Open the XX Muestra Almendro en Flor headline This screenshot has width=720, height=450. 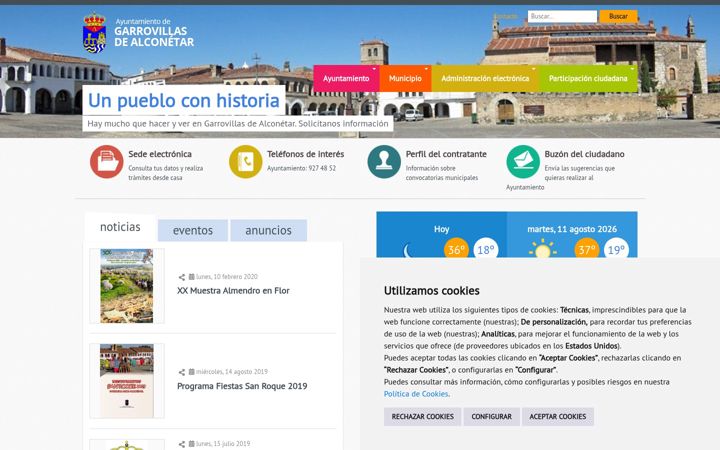233,291
